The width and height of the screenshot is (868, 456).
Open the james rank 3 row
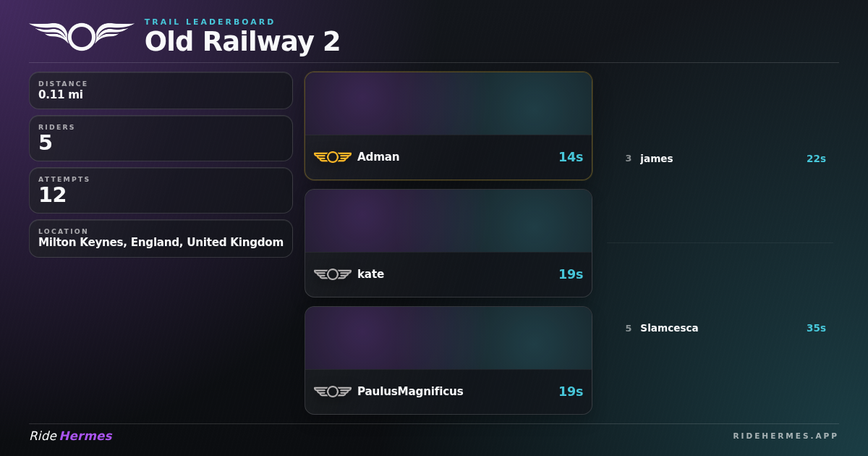(723, 159)
